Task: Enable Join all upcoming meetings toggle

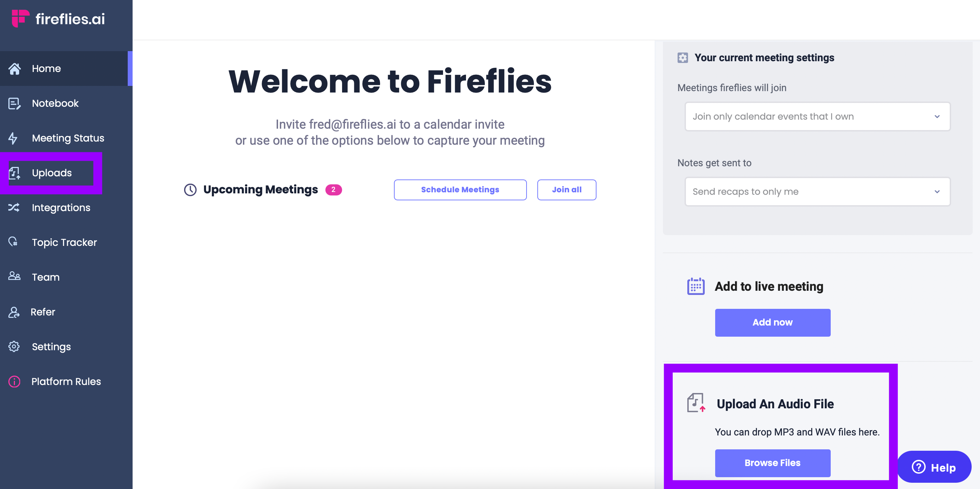Action: 566,189
